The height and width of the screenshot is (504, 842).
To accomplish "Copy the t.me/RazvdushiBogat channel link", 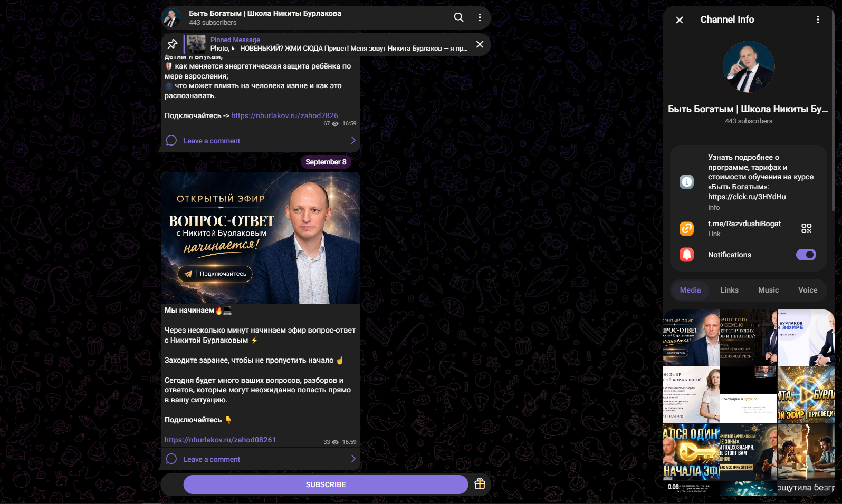I will [x=744, y=224].
